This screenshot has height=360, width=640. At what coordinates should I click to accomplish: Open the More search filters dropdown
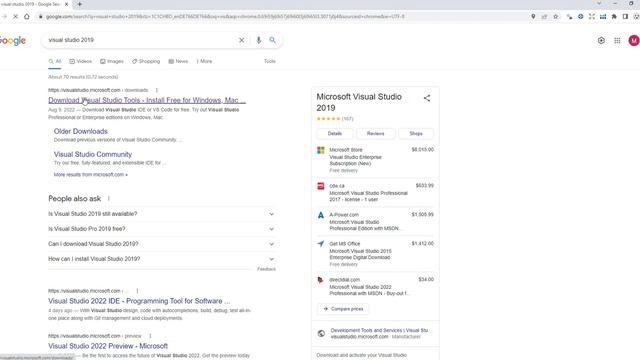pyautogui.click(x=204, y=61)
